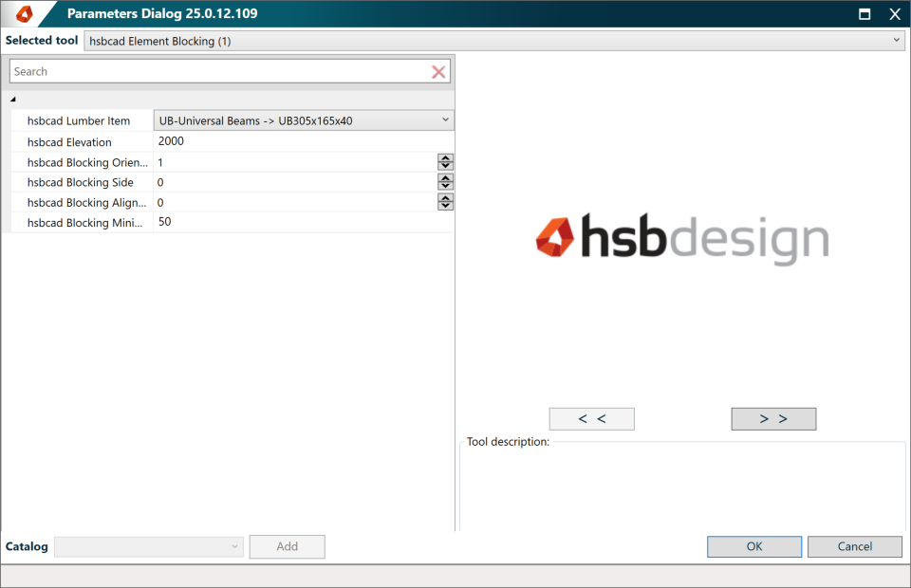Image resolution: width=911 pixels, height=588 pixels.
Task: Select the hsbcad Elevation label
Action: [69, 142]
